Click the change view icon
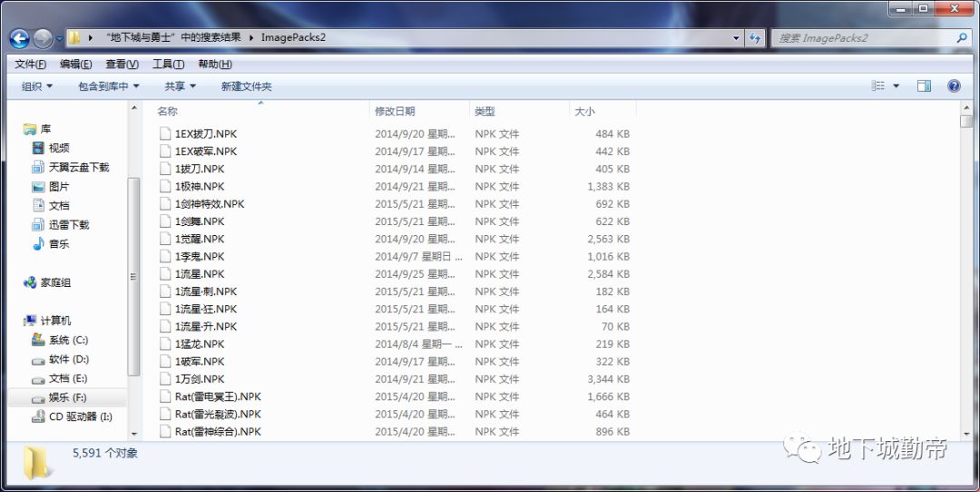The image size is (980, 492). pos(878,86)
